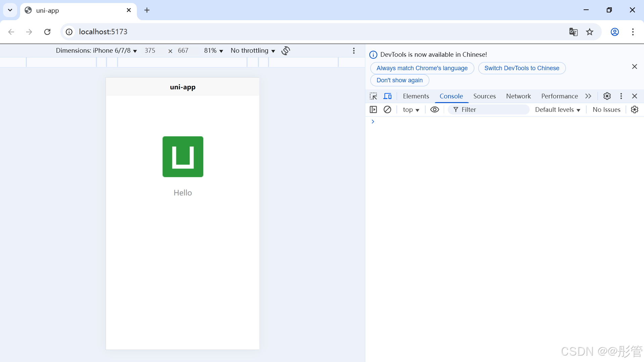Click the viewport height field 667
The height and width of the screenshot is (362, 644).
[183, 50]
